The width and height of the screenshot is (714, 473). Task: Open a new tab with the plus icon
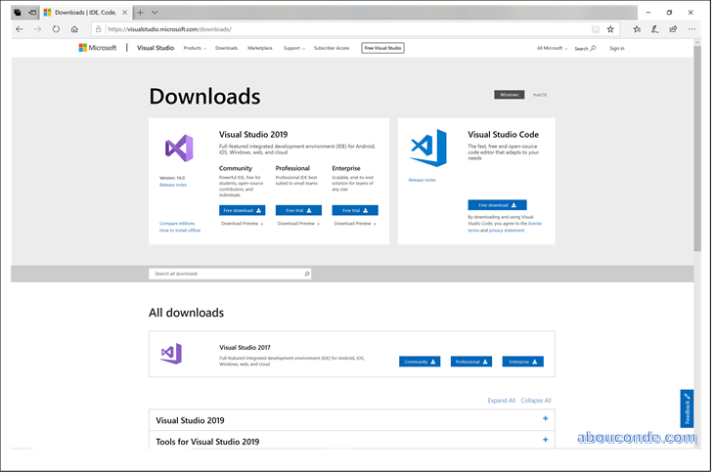140,12
